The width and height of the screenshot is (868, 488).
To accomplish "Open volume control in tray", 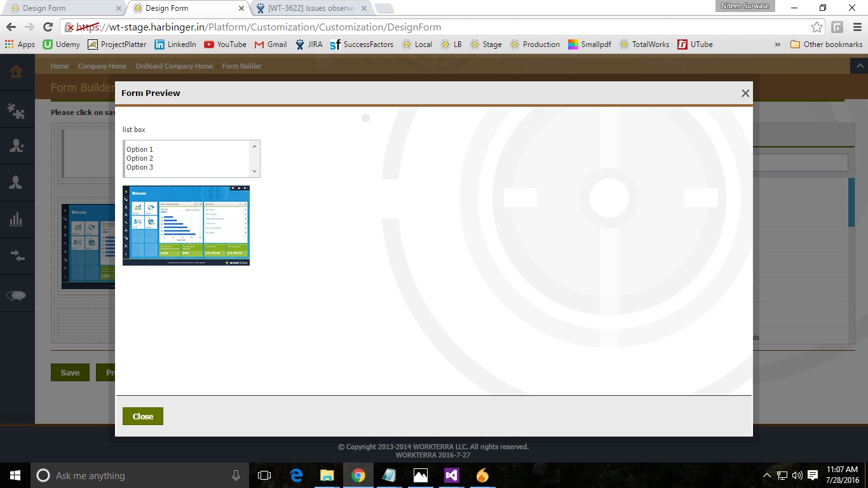I will (797, 475).
